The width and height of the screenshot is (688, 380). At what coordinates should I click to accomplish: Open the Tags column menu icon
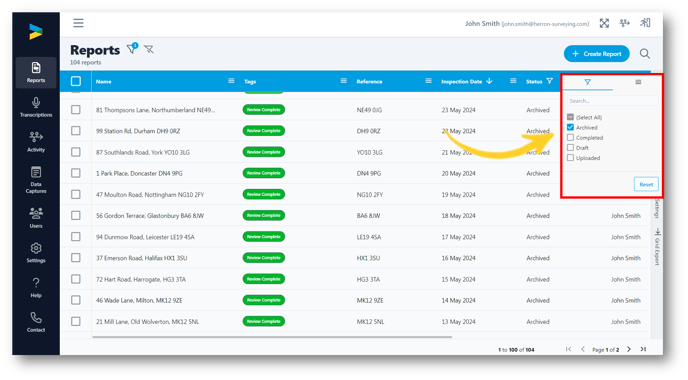344,81
